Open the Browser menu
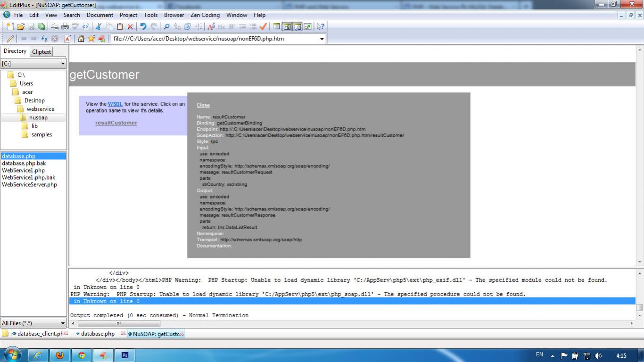This screenshot has height=362, width=644. (174, 15)
